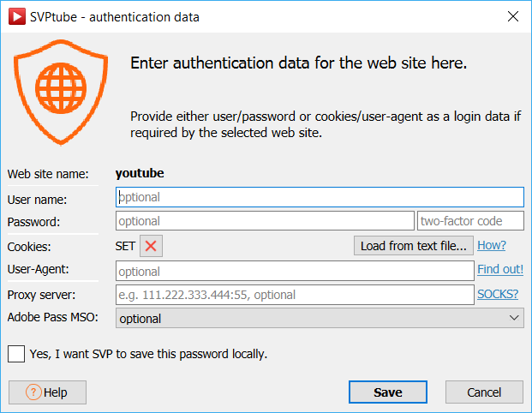This screenshot has width=532, height=413.
Task: Focus the Proxy server input box
Action: [294, 295]
